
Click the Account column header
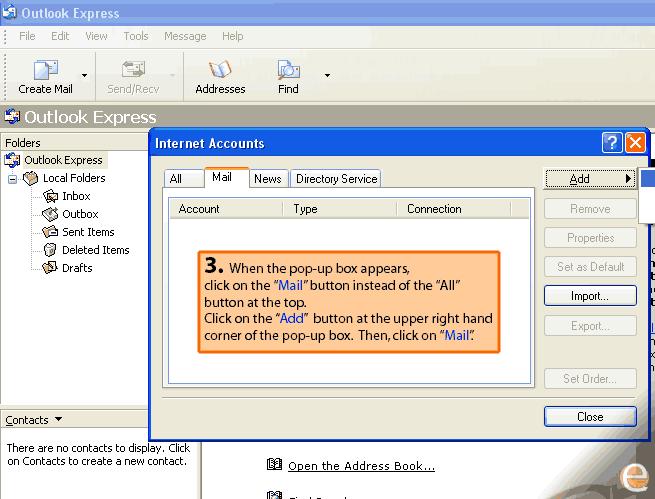(199, 209)
